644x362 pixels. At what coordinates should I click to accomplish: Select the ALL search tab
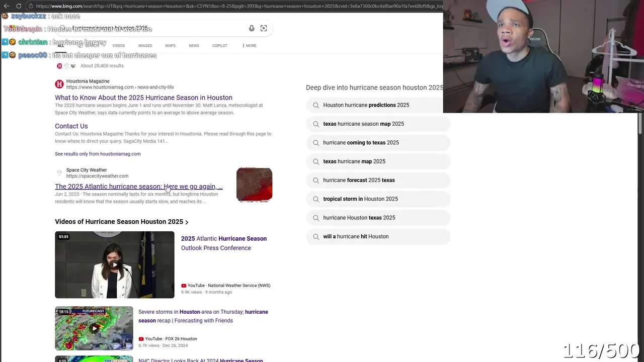coord(60,46)
